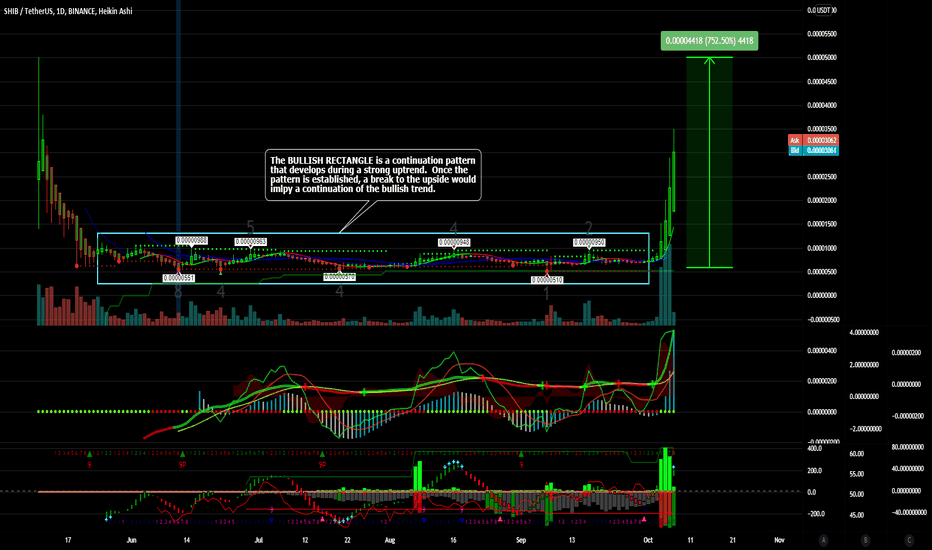Click the circled C icon at bottom right

pyautogui.click(x=909, y=540)
